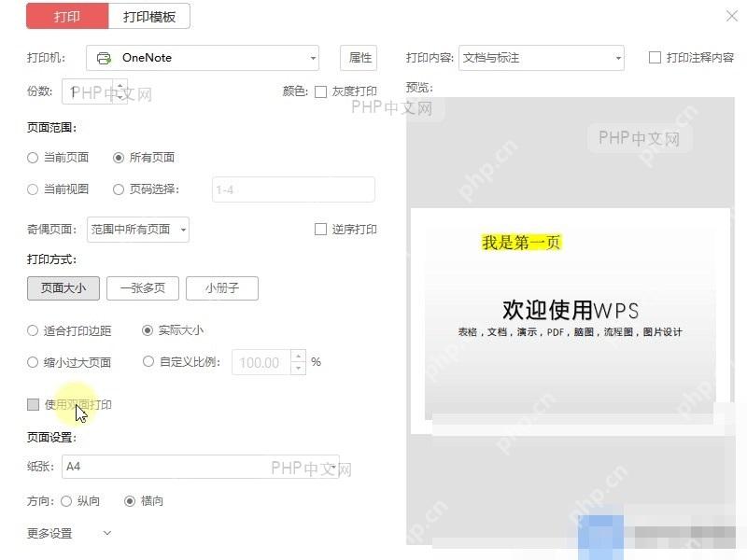
Task: Click the preview page thumbnail
Action: (571, 320)
